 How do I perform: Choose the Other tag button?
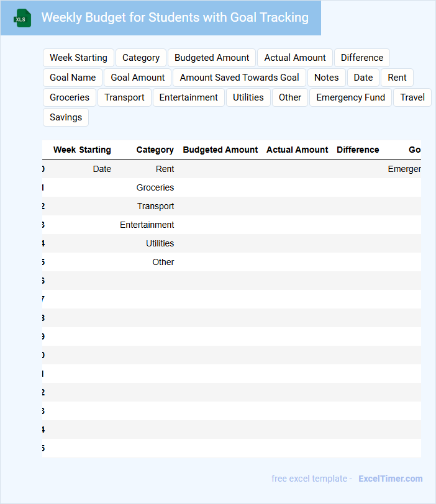point(290,97)
